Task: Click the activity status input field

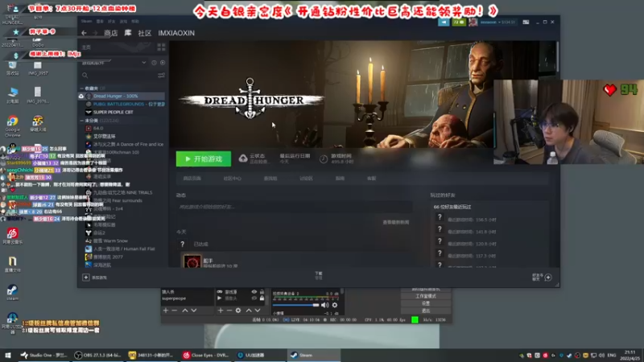Action: (x=294, y=207)
